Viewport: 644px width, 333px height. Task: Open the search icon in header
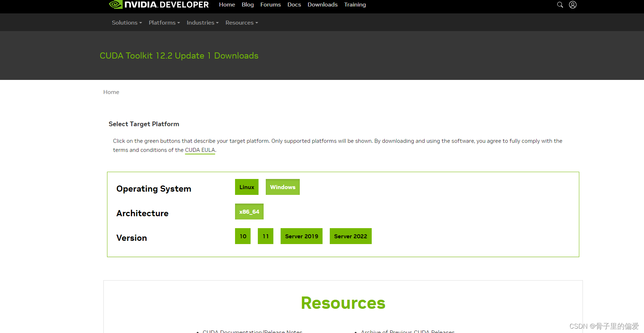[x=560, y=5]
